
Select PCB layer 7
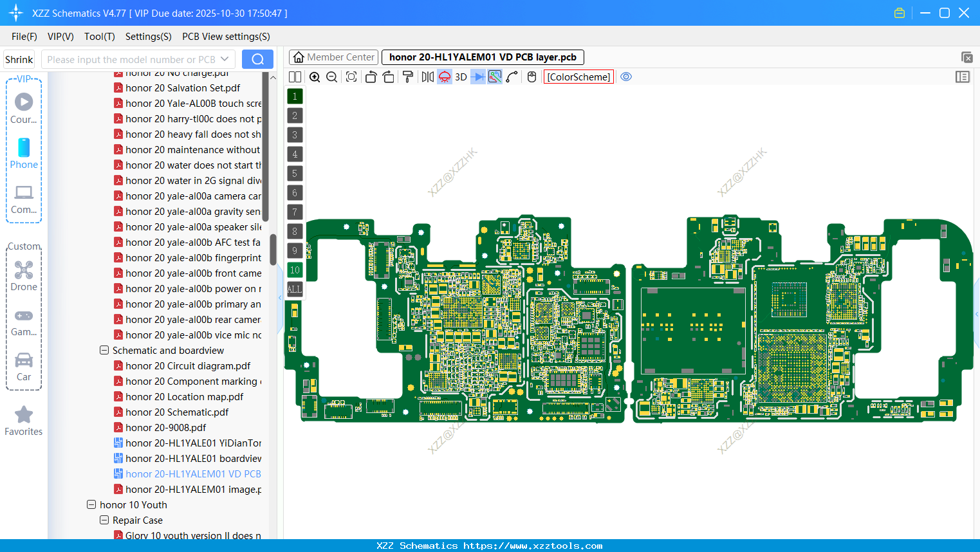(x=295, y=212)
